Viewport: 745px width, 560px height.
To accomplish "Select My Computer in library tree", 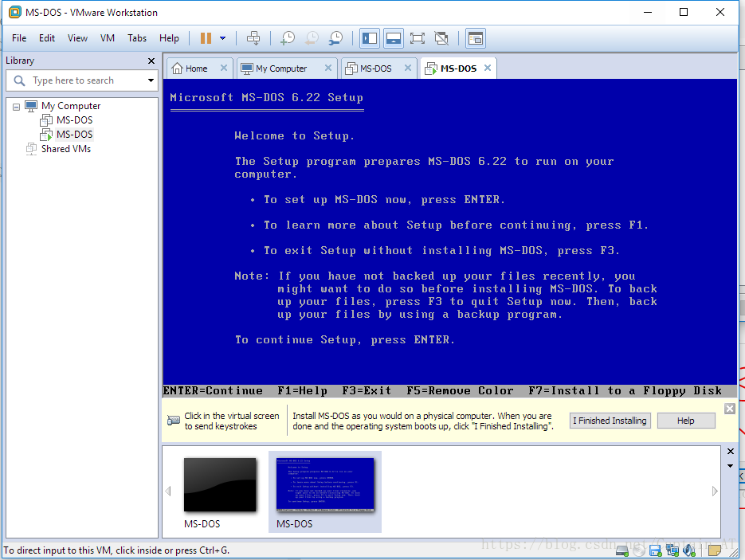I will click(x=71, y=105).
